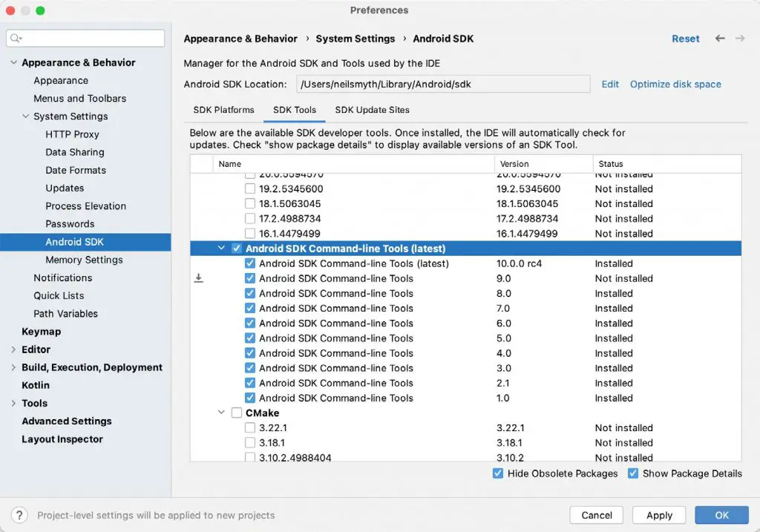Navigate back using the left arrow icon

point(719,39)
